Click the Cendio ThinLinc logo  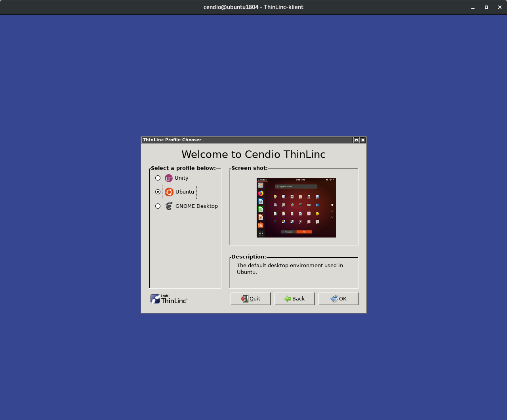pyautogui.click(x=169, y=299)
